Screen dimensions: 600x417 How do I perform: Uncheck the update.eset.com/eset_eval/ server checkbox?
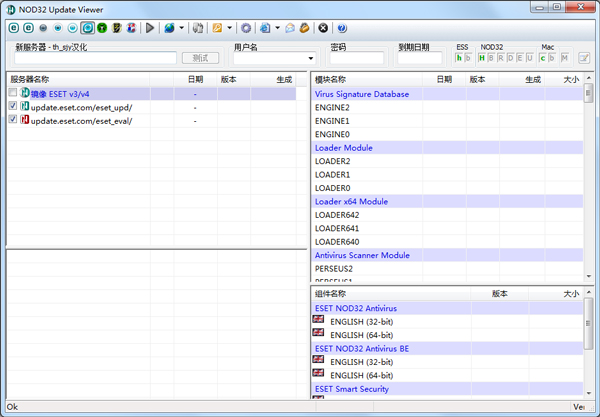pyautogui.click(x=13, y=120)
